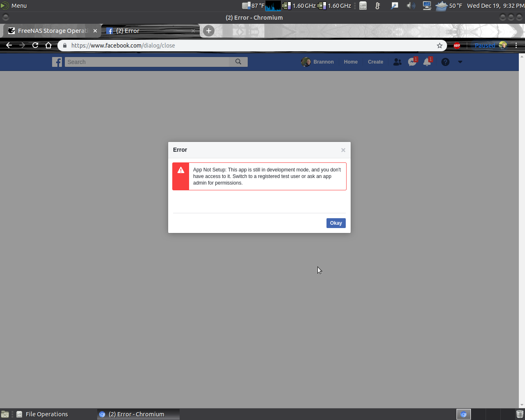Click the Facebook search magnifier button

coord(238,62)
